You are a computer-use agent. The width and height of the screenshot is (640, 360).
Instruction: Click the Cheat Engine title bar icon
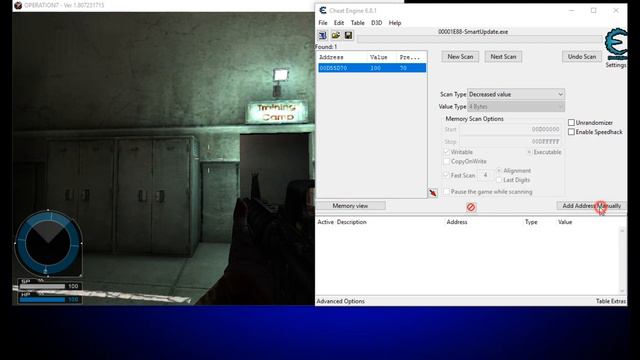pyautogui.click(x=323, y=11)
